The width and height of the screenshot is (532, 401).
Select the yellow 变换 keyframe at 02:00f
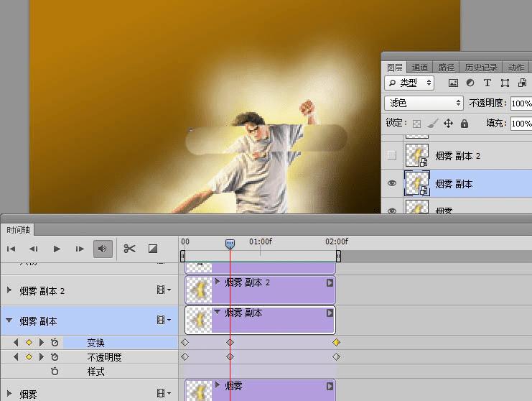coord(336,343)
